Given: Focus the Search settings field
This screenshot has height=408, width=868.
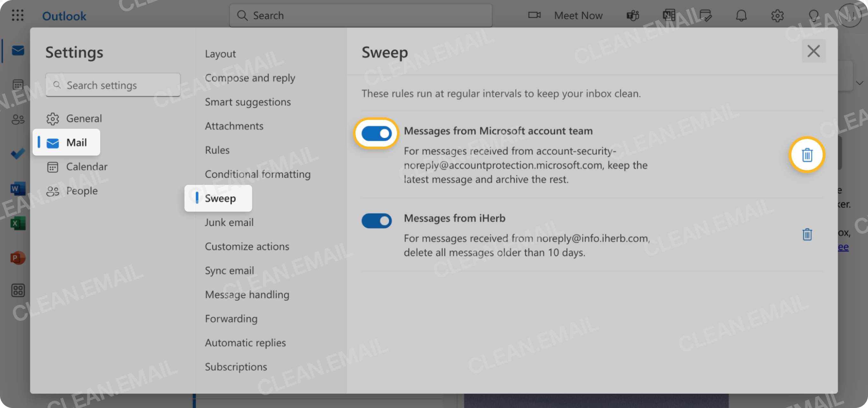Looking at the screenshot, I should (x=113, y=85).
